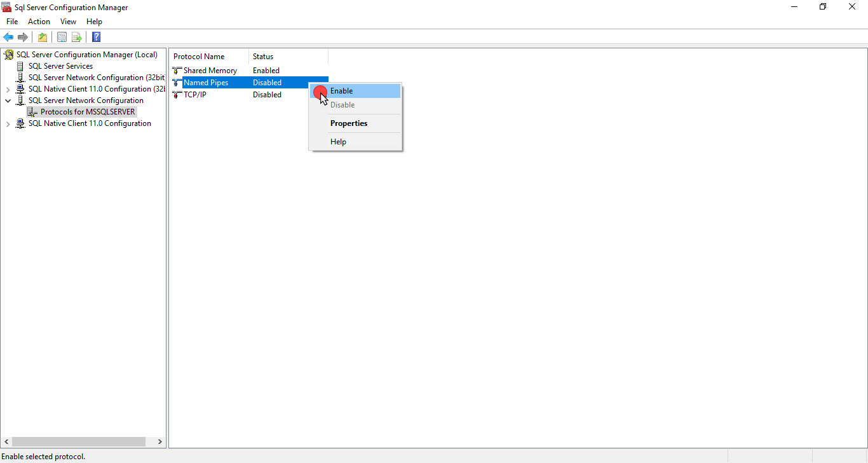Image resolution: width=868 pixels, height=463 pixels.
Task: Click the TCP/IP protocol icon
Action: (177, 94)
